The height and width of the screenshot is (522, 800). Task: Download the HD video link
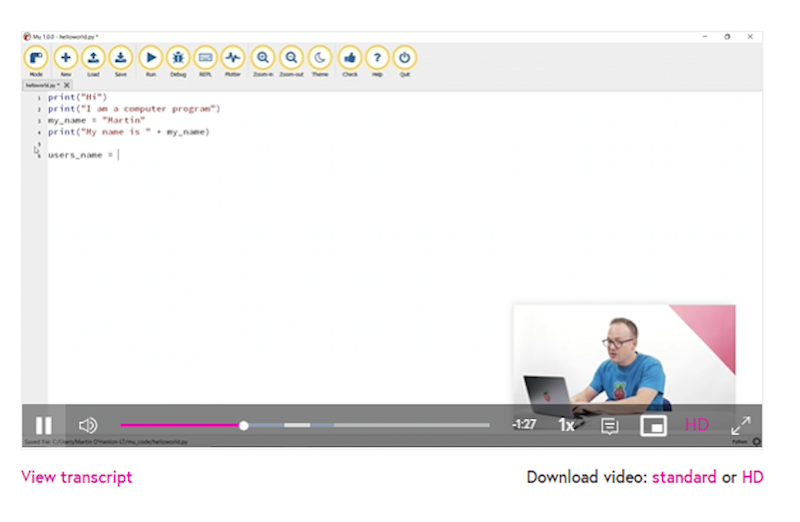click(x=753, y=477)
